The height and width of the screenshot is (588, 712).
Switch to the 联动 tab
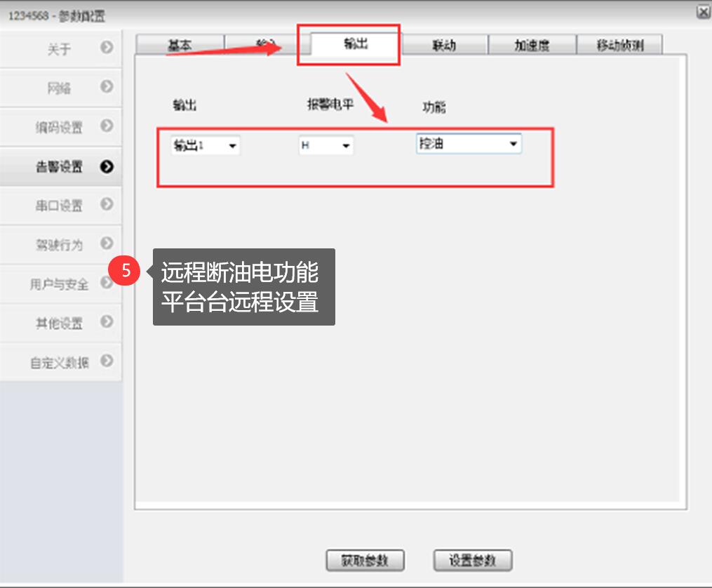tap(444, 45)
